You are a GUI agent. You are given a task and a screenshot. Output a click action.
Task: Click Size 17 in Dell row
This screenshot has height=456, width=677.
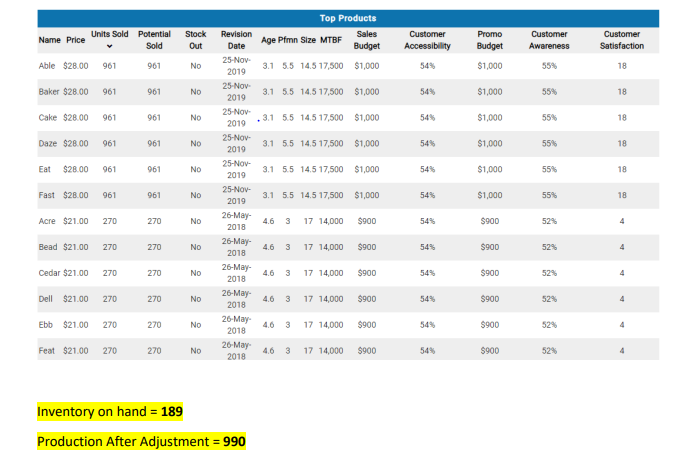[308, 299]
